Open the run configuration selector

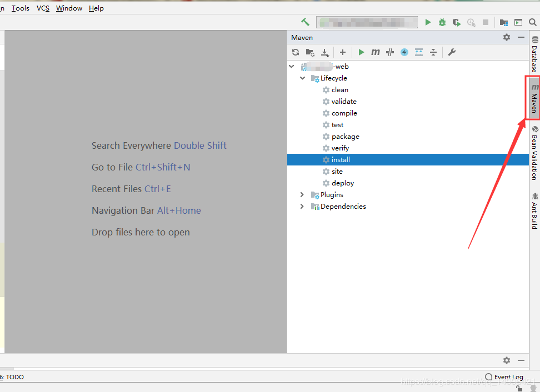[x=367, y=22]
